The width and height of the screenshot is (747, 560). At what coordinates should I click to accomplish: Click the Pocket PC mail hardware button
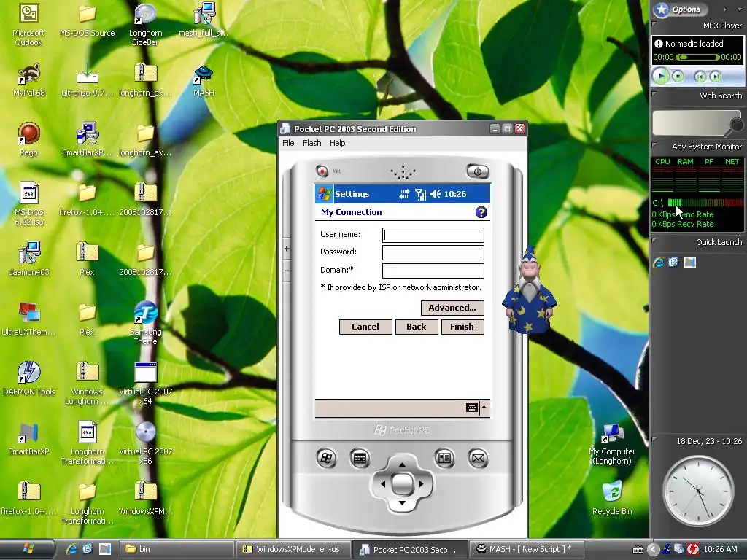pos(478,458)
